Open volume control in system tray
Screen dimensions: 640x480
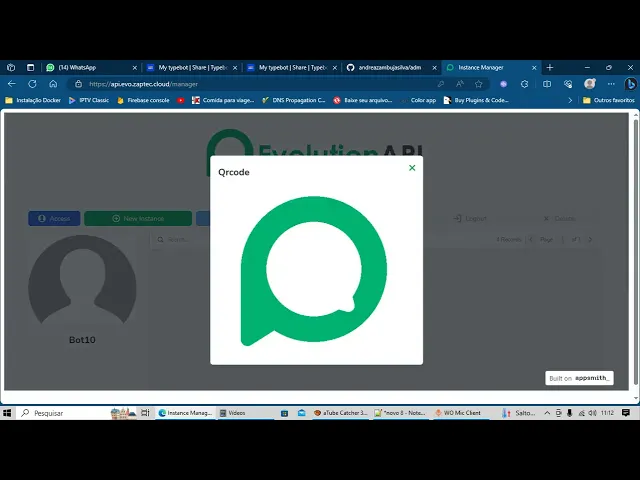pyautogui.click(x=593, y=413)
